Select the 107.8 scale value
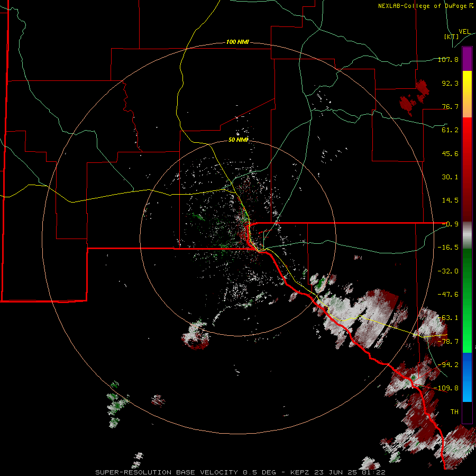 point(448,59)
